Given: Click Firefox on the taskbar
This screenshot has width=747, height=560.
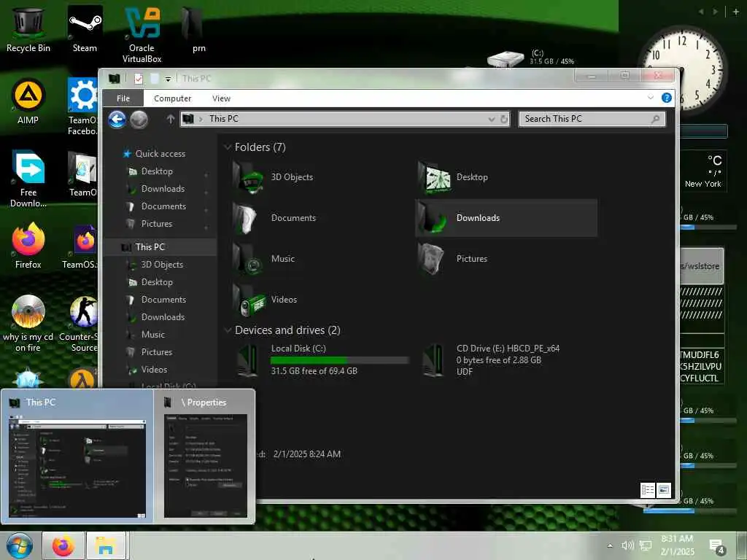Looking at the screenshot, I should click(x=63, y=545).
